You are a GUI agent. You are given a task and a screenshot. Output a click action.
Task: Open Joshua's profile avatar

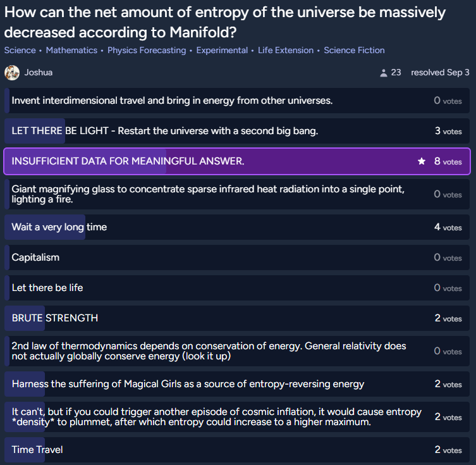(x=12, y=73)
